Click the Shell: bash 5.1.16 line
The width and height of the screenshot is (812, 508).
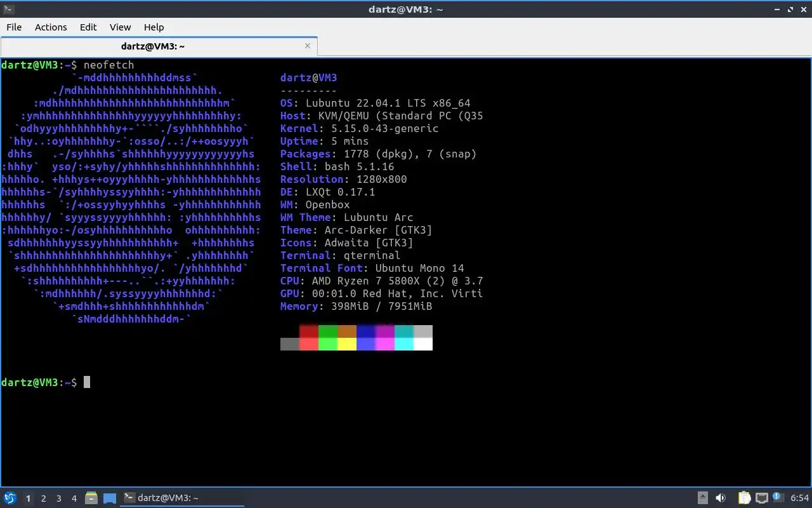pyautogui.click(x=337, y=166)
